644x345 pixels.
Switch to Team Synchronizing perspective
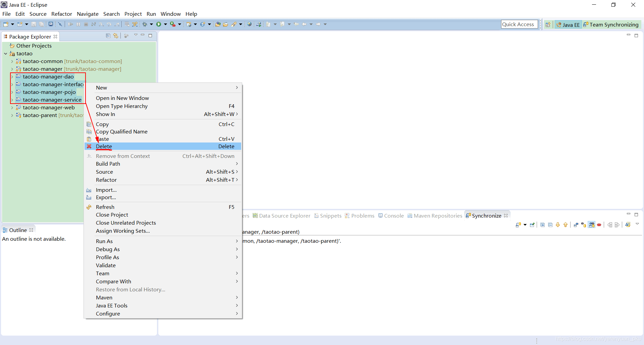pos(611,24)
